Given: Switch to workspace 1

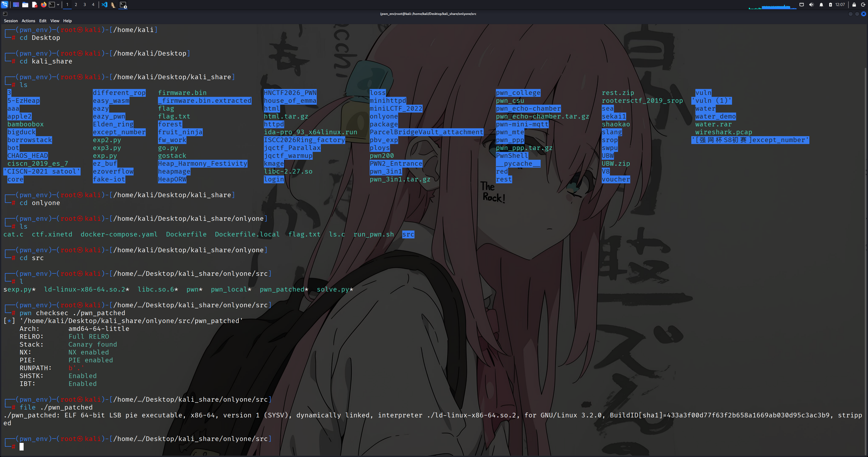Looking at the screenshot, I should click(67, 5).
